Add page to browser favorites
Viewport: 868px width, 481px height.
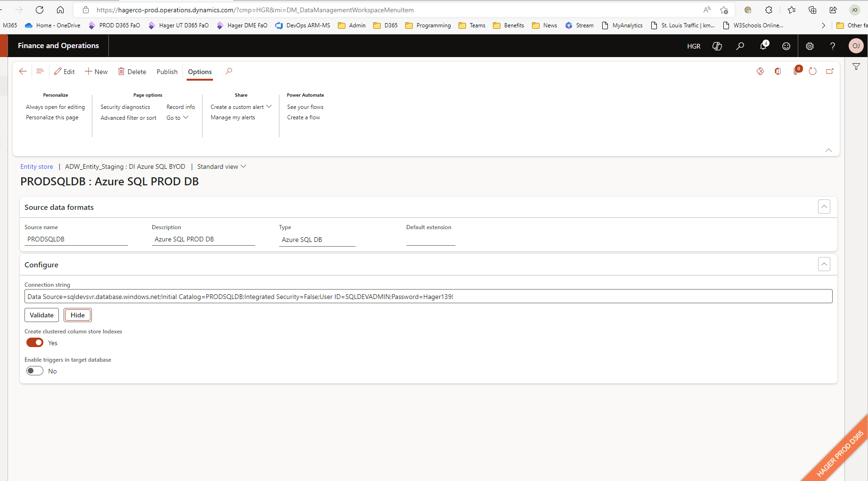(x=724, y=10)
